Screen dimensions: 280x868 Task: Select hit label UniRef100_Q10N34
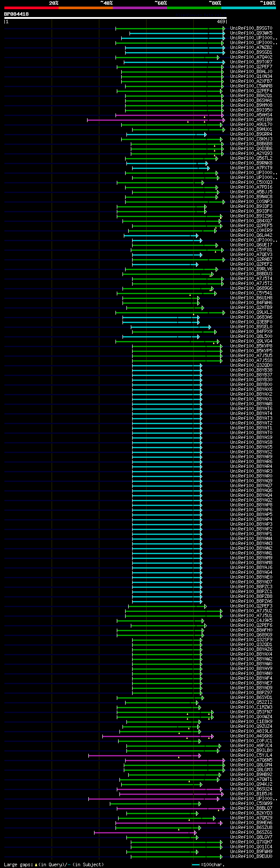point(251,77)
